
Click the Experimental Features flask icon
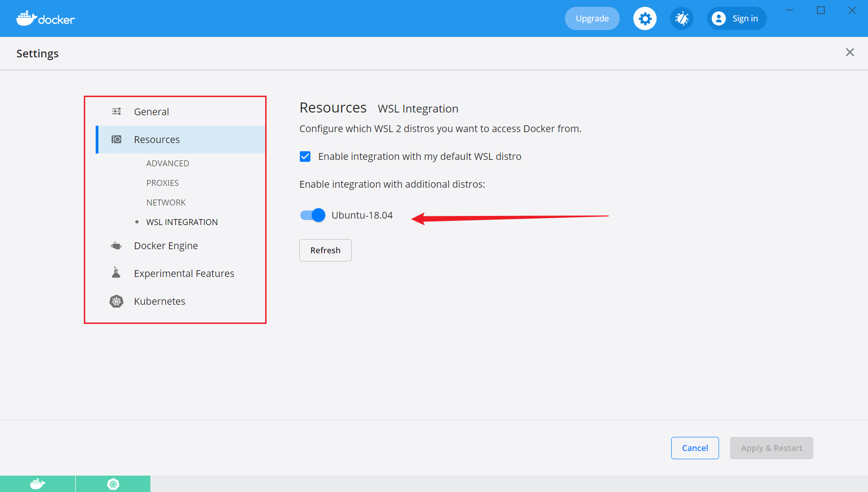(x=116, y=273)
